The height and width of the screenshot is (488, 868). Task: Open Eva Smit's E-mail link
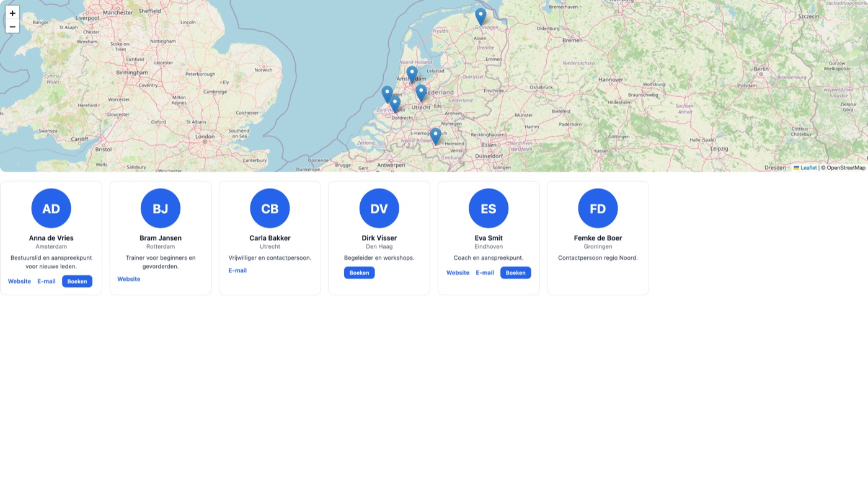[x=485, y=273]
